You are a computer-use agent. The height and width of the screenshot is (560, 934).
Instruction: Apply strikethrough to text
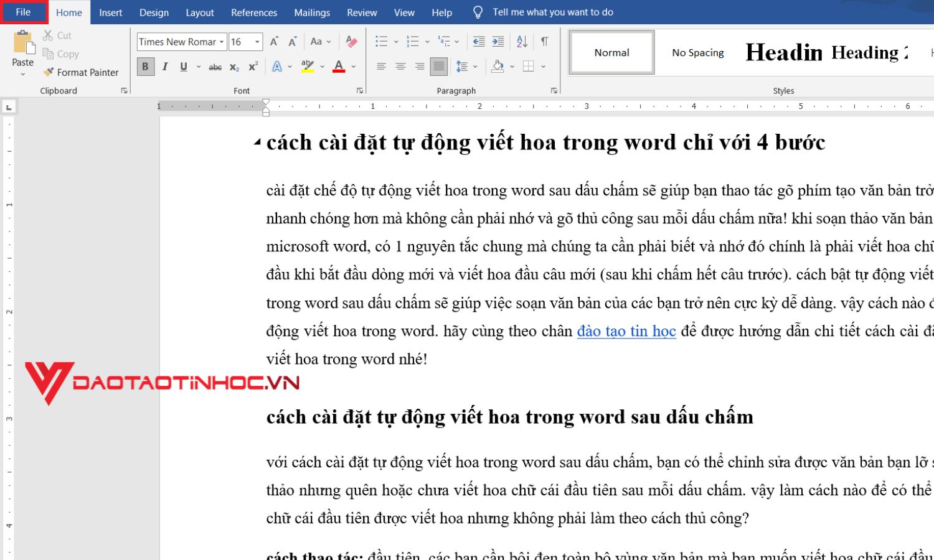point(214,66)
